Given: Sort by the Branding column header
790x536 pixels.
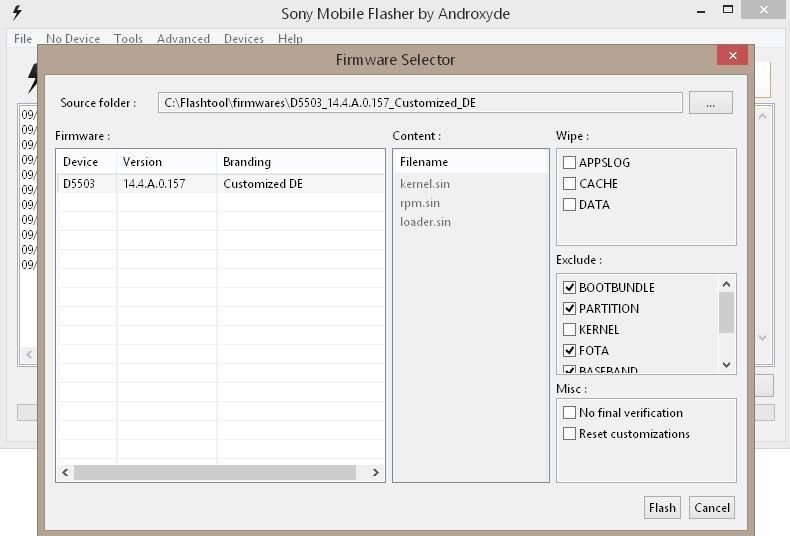Looking at the screenshot, I should pyautogui.click(x=301, y=162).
